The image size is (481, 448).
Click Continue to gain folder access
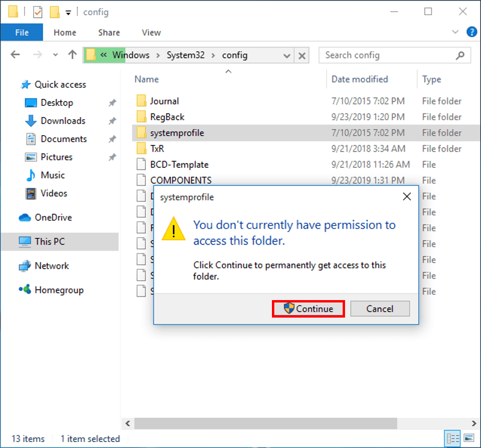tap(308, 309)
